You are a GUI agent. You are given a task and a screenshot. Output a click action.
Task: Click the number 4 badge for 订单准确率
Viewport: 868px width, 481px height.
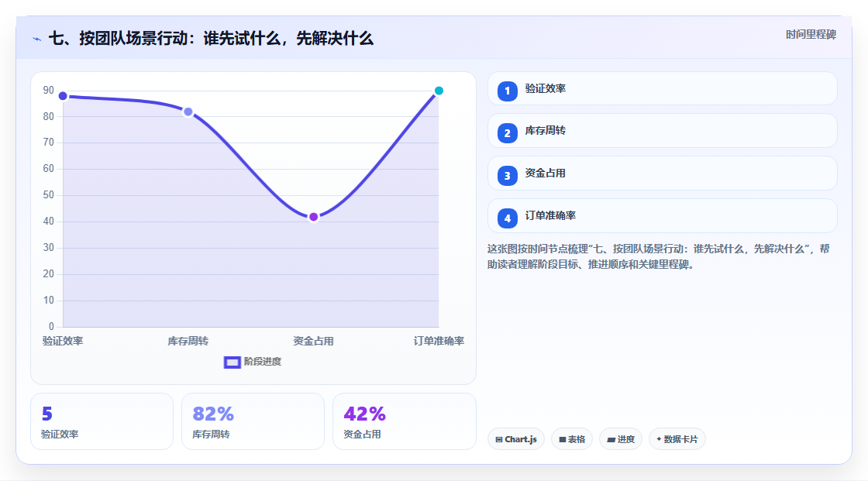[x=507, y=218]
